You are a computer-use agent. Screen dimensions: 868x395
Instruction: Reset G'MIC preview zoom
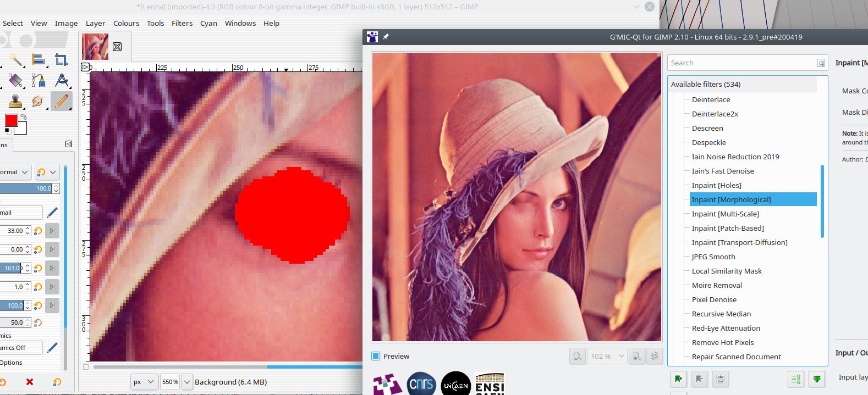pos(655,356)
